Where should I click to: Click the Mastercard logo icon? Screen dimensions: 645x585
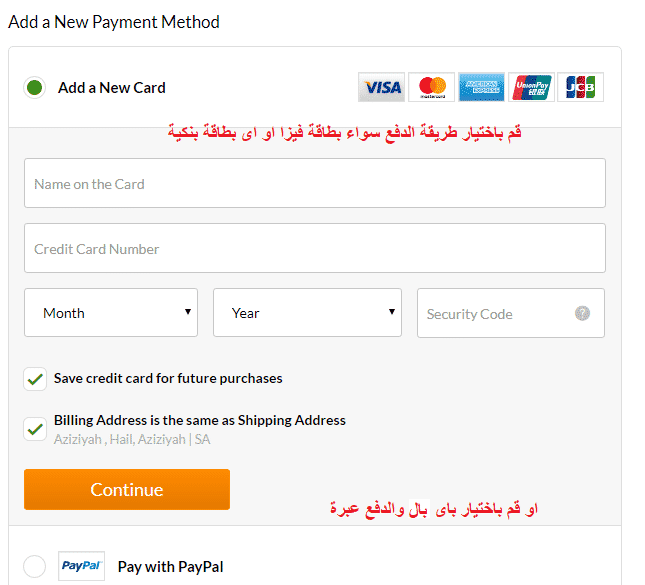(432, 87)
